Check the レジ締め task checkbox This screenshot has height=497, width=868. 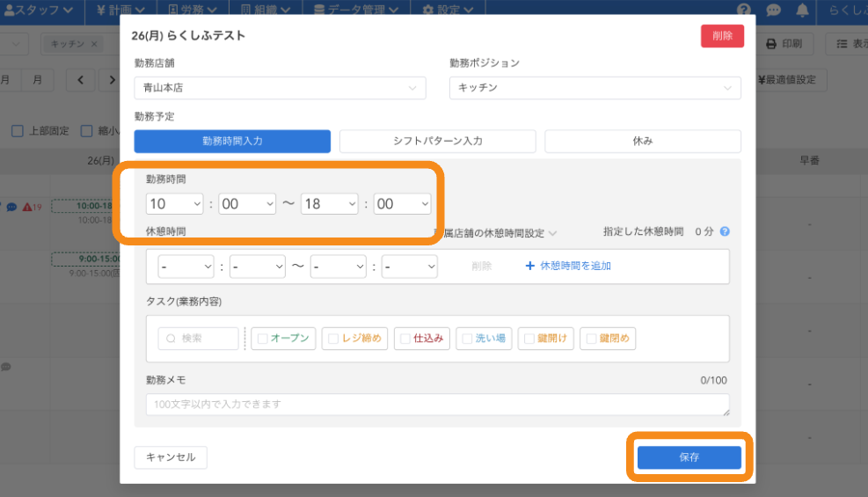[333, 339]
